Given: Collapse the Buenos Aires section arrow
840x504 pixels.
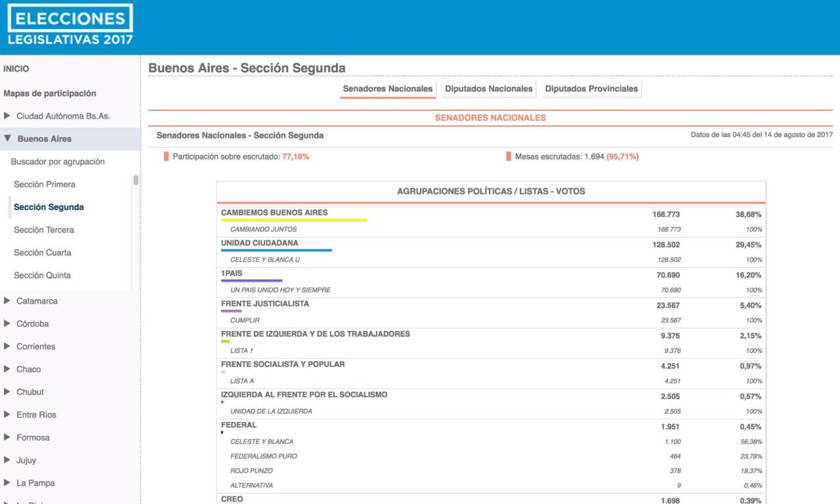Looking at the screenshot, I should point(8,139).
